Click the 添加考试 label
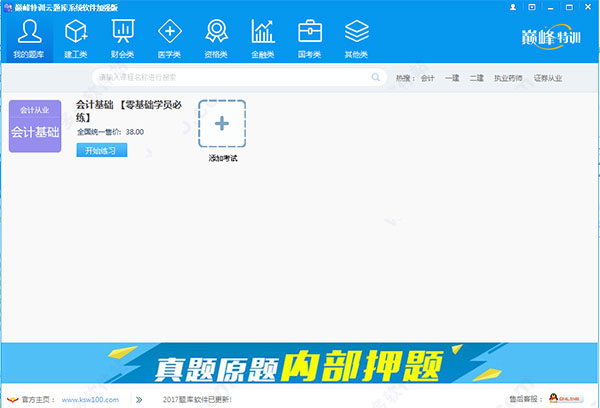The width and height of the screenshot is (600, 408). (223, 158)
